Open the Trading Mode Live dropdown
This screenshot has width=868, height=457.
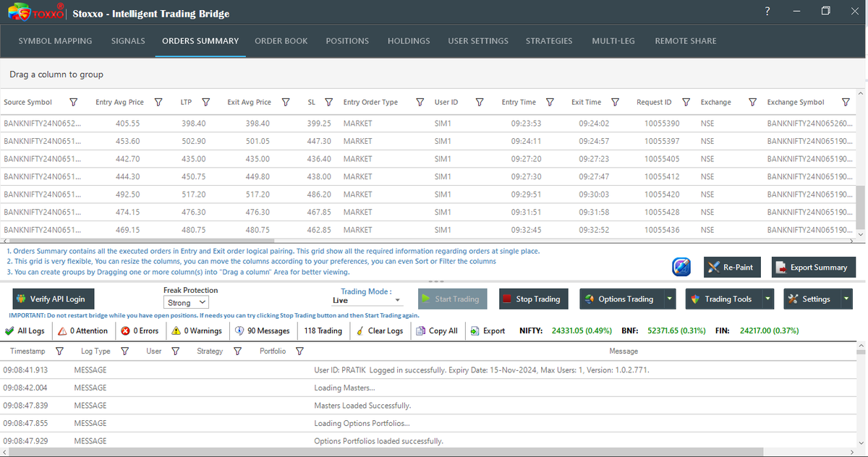pyautogui.click(x=366, y=300)
